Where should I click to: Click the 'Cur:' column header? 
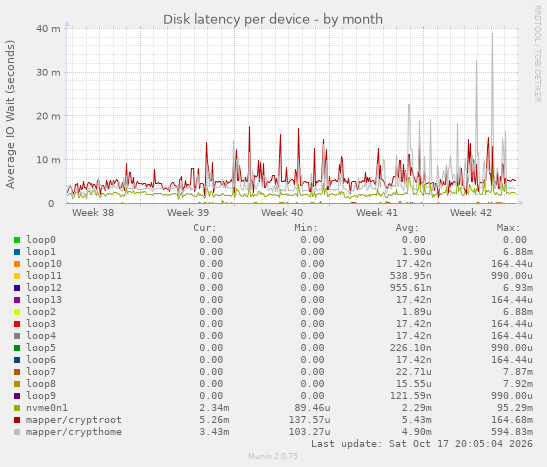coord(205,228)
